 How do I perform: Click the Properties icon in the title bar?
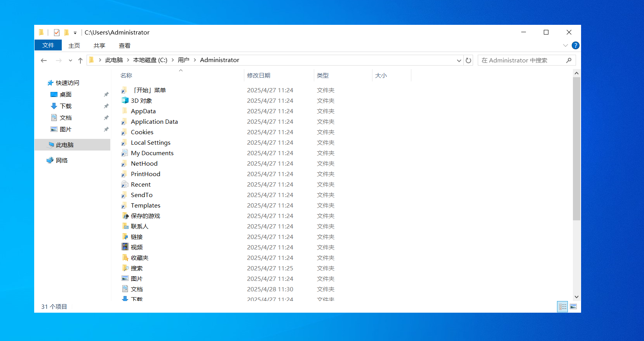pyautogui.click(x=57, y=33)
